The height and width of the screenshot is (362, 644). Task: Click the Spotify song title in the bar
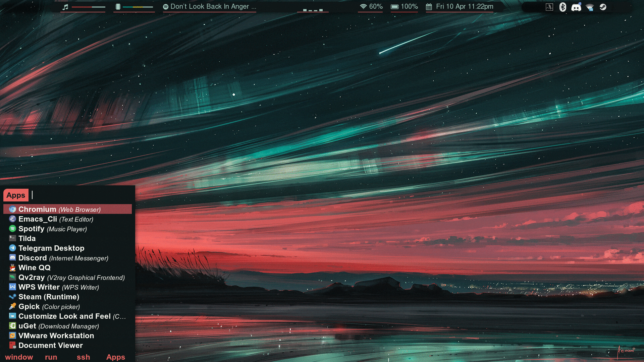tap(213, 6)
